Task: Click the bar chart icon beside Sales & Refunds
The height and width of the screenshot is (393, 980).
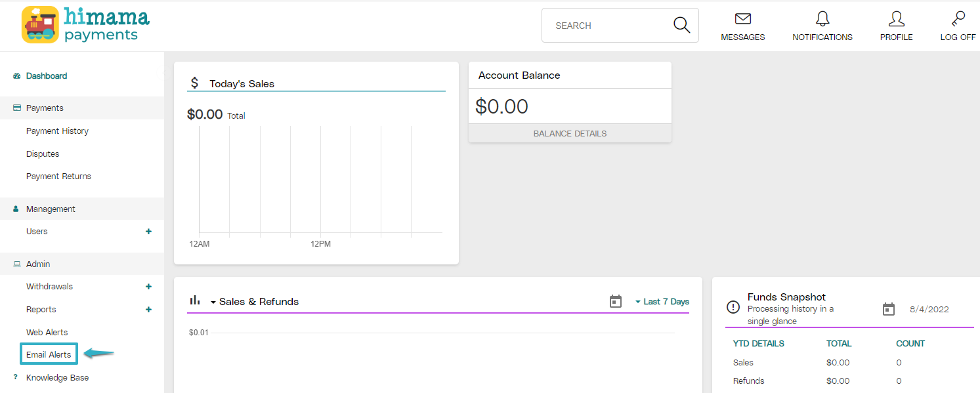Action: (x=195, y=301)
